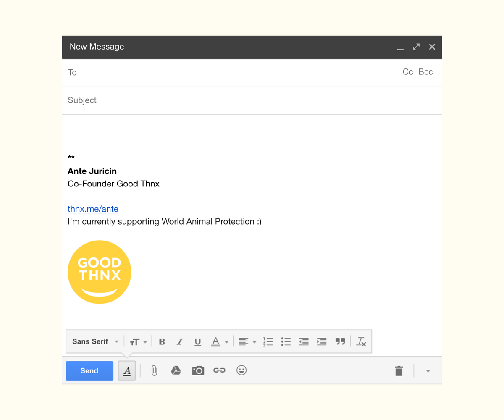This screenshot has height=420, width=504.
Task: Insert a bulleted list
Action: tap(286, 341)
